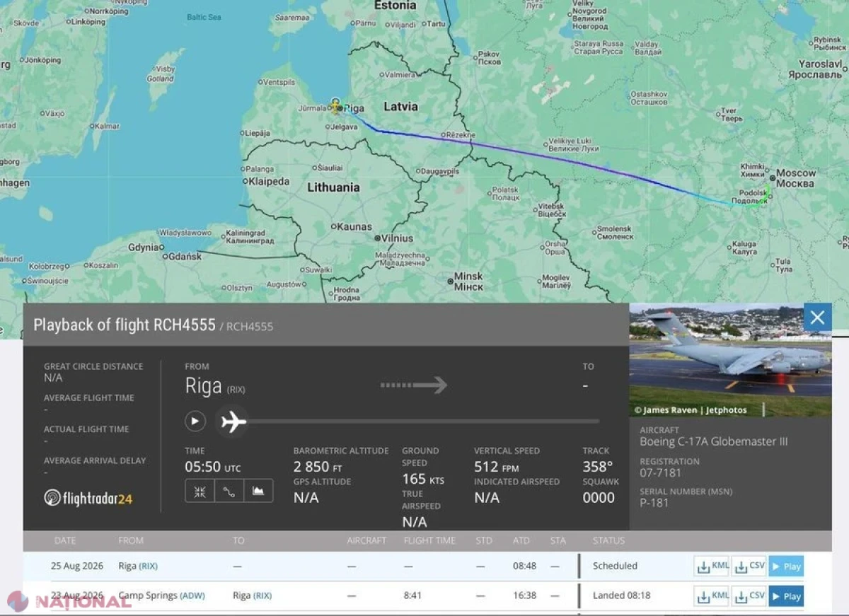This screenshot has width=849, height=616.
Task: Click the barometric altitude 2 850 FT
Action: (318, 467)
